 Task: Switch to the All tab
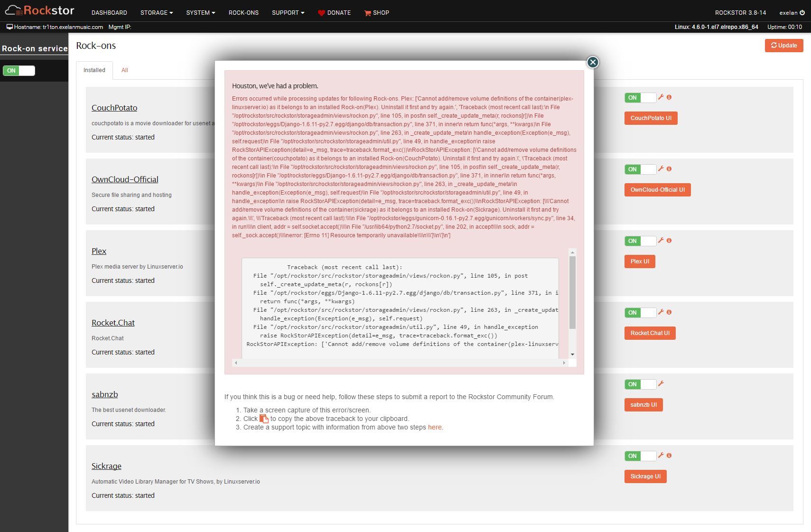click(124, 70)
